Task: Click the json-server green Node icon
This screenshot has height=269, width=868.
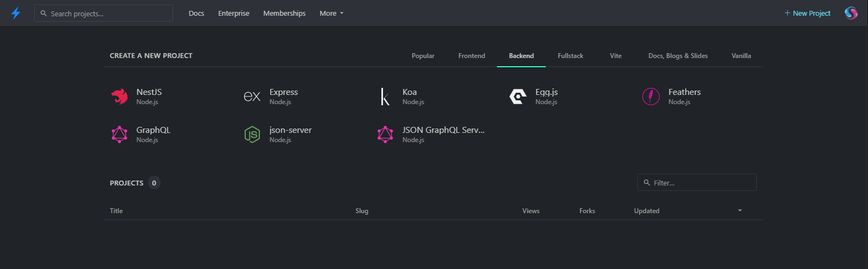Action: [252, 134]
